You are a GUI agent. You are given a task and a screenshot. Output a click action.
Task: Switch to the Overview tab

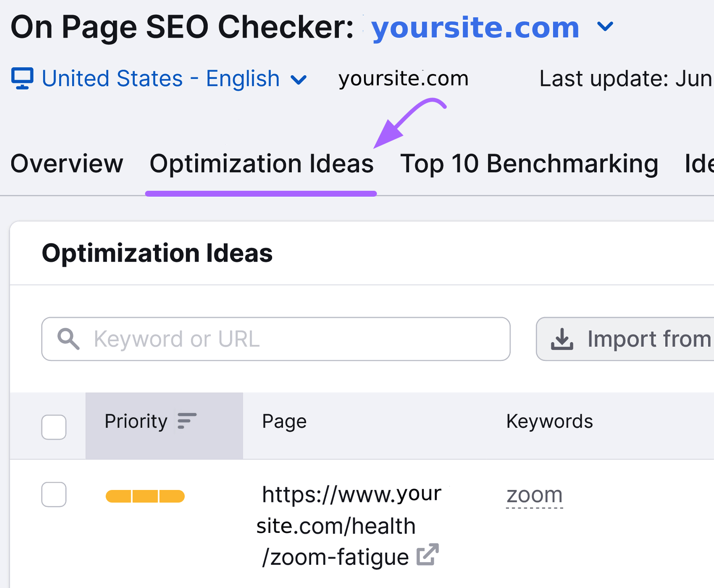pos(67,163)
